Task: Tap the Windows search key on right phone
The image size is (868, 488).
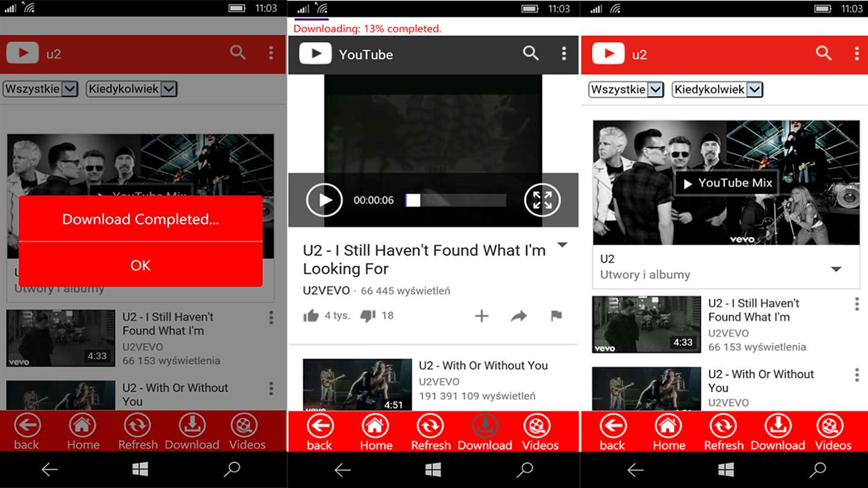Action: coord(818,469)
